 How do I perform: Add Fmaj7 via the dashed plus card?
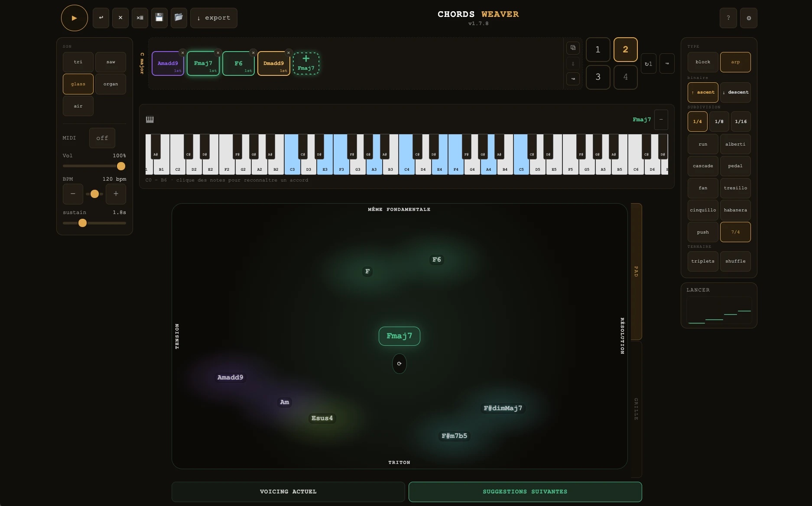(x=306, y=63)
